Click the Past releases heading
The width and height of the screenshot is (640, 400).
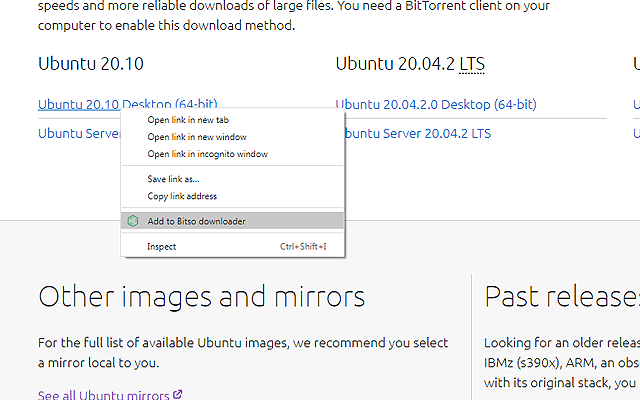tap(561, 297)
